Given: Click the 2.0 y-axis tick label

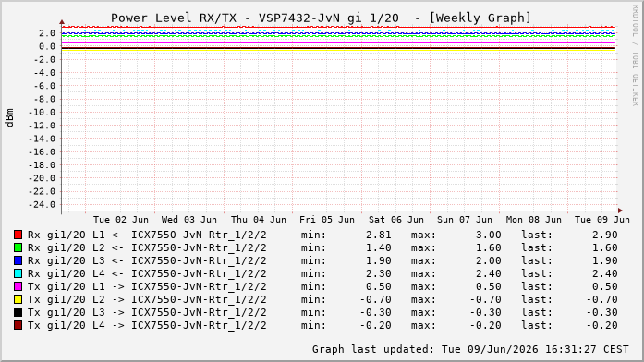Looking at the screenshot, I should coord(47,33).
